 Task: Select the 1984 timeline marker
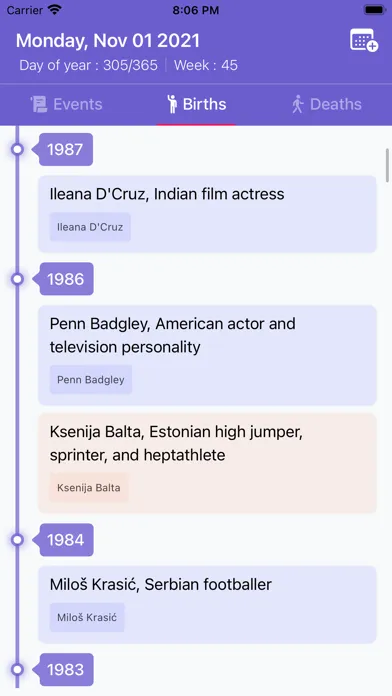pyautogui.click(x=66, y=540)
